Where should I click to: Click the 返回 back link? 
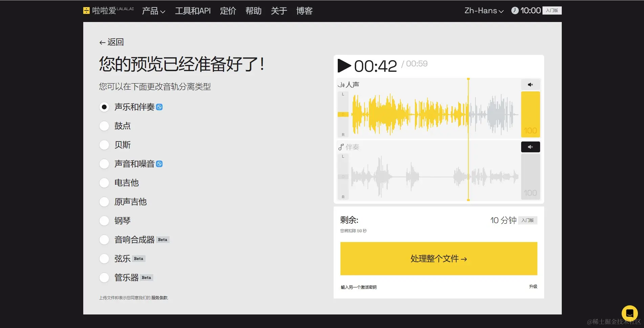tap(111, 42)
